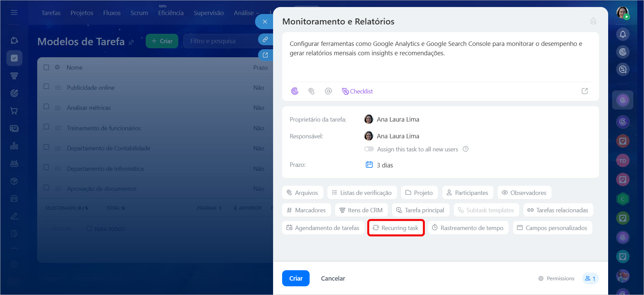Click the help question mark icon
The height and width of the screenshot is (295, 644).
(465, 149)
